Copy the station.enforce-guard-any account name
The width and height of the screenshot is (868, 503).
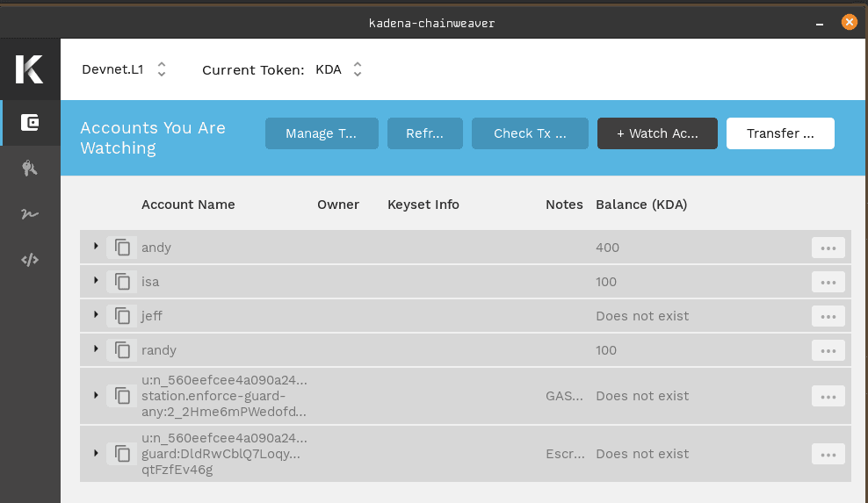[x=122, y=396]
